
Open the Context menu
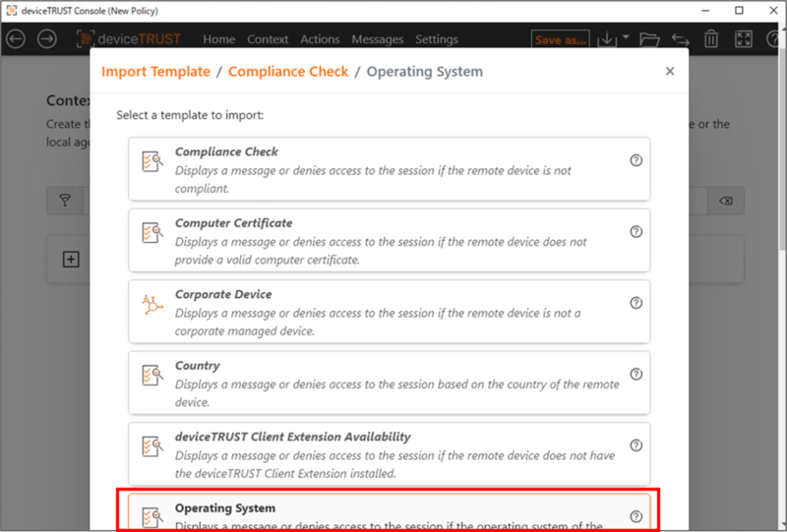tap(268, 39)
